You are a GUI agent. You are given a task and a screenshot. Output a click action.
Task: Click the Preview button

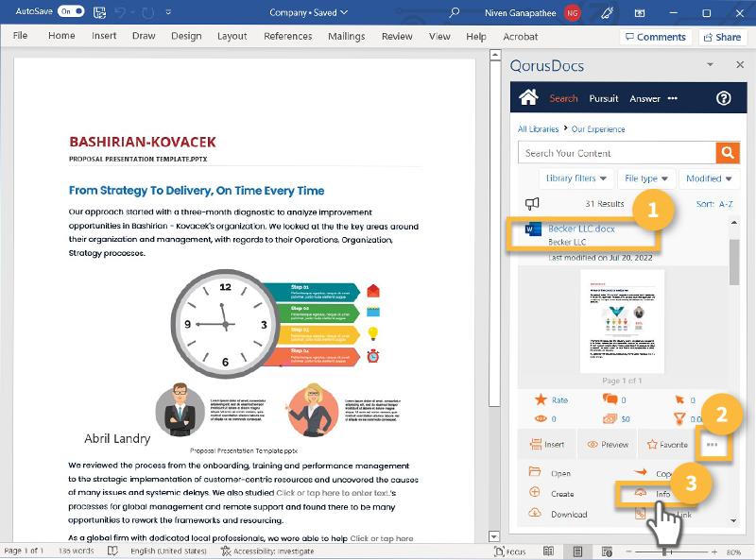608,445
